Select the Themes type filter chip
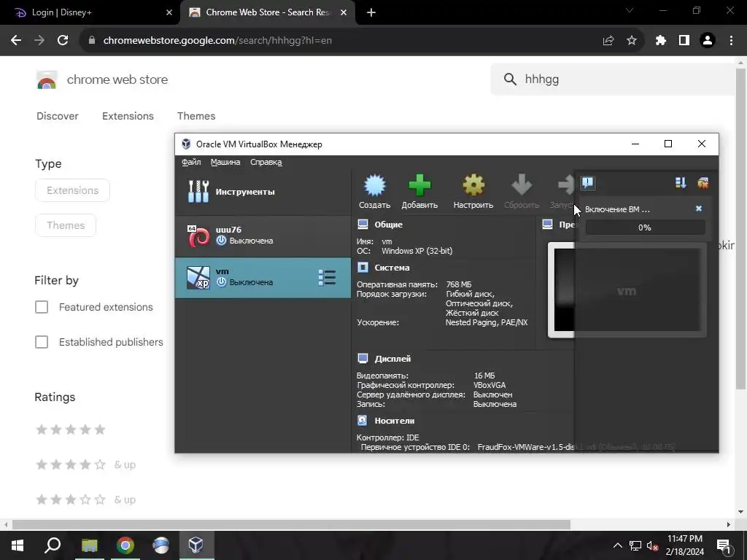This screenshot has width=747, height=560. tap(66, 225)
